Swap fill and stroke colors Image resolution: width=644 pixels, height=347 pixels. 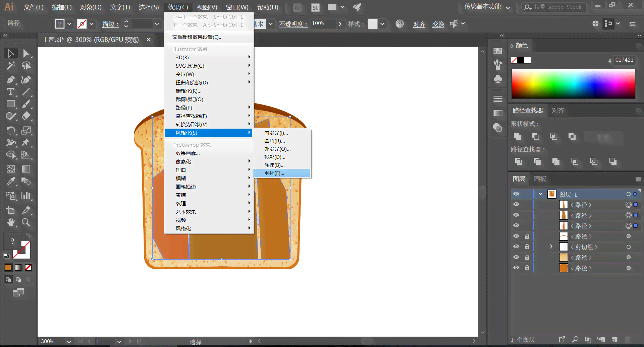tap(29, 236)
